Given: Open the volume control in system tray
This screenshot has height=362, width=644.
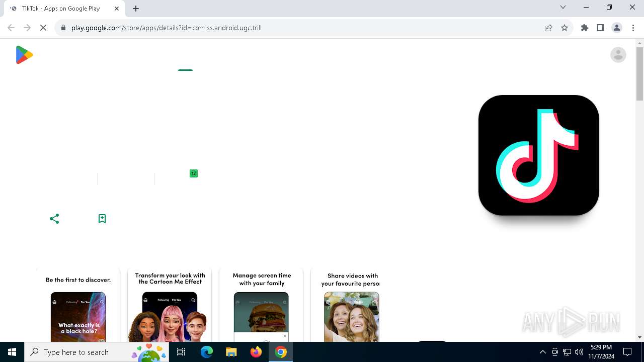Looking at the screenshot, I should (579, 352).
